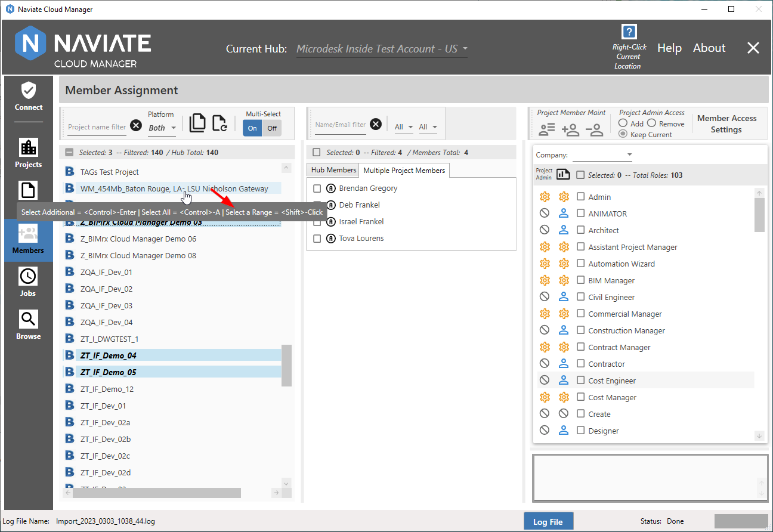Check the box for Brendan Gregory

(317, 188)
